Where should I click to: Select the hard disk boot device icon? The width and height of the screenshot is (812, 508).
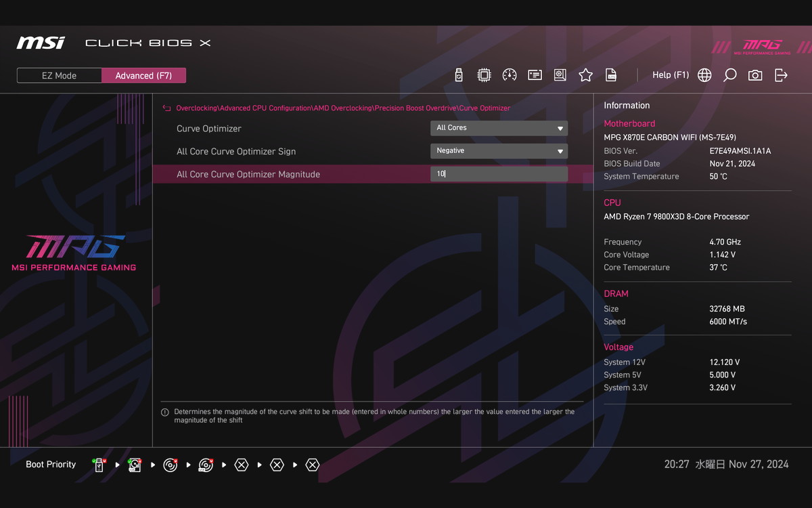point(135,465)
